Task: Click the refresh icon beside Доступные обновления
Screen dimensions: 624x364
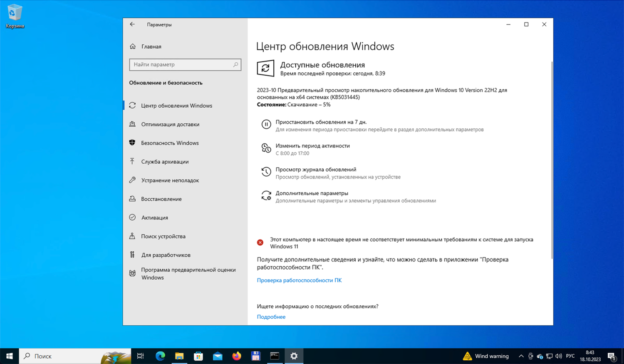Action: (265, 69)
